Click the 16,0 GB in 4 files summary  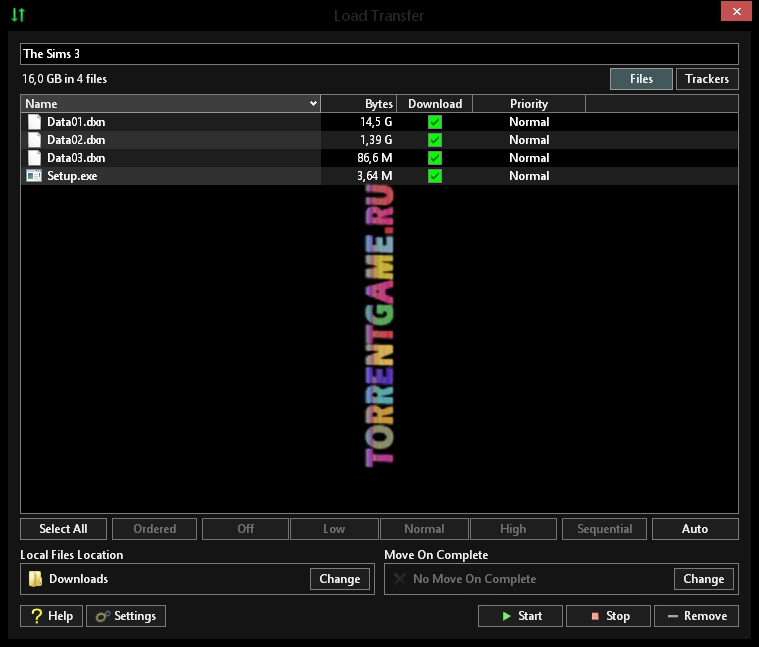click(x=64, y=79)
